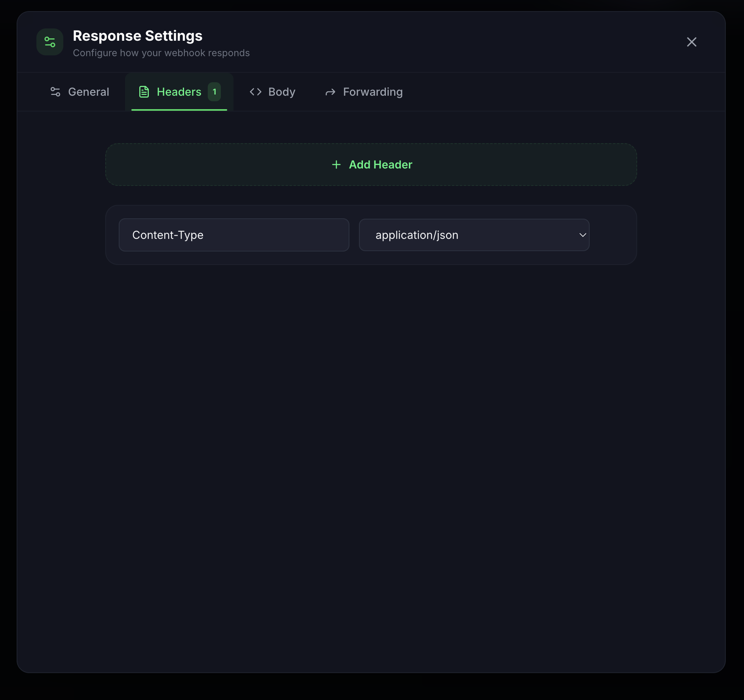Viewport: 744px width, 700px height.
Task: Select the Headers tab label
Action: pyautogui.click(x=179, y=92)
